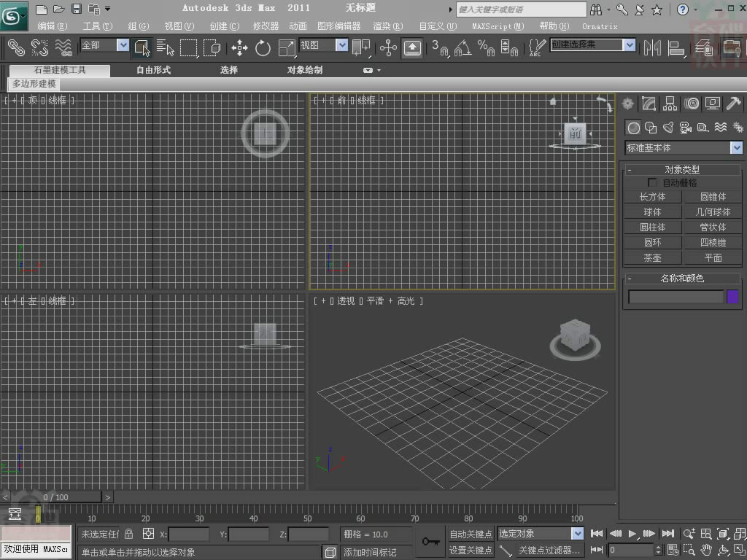
Task: Click the Align tool icon
Action: coord(676,47)
